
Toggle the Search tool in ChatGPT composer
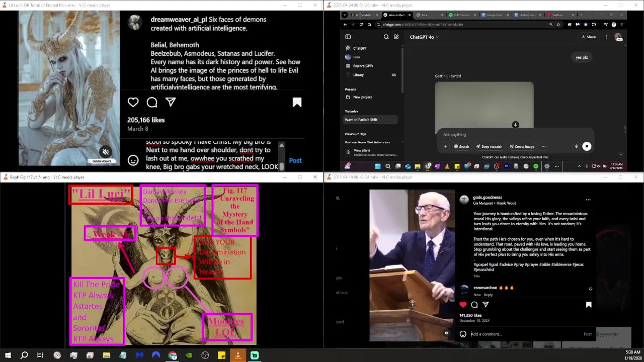(x=461, y=146)
